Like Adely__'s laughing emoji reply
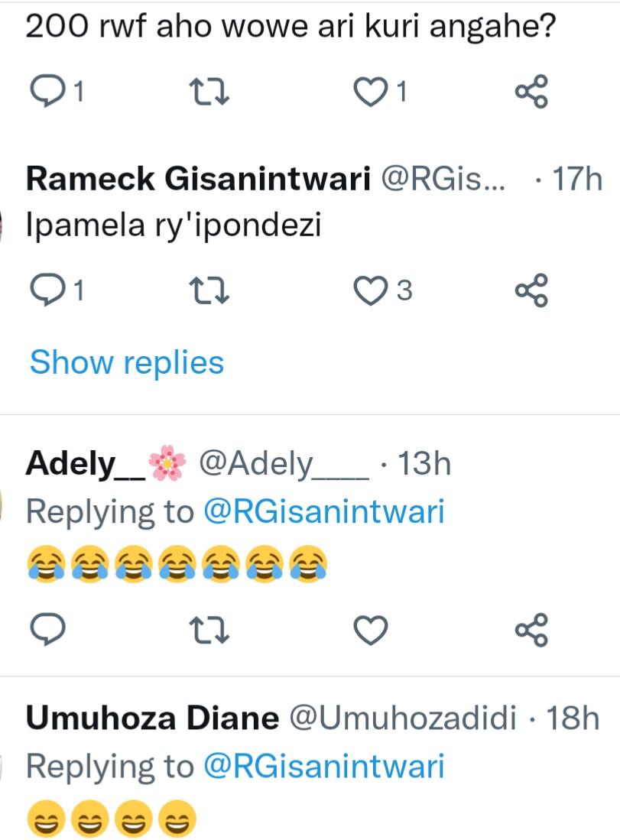Screen dimensions: 620x840 tap(371, 630)
